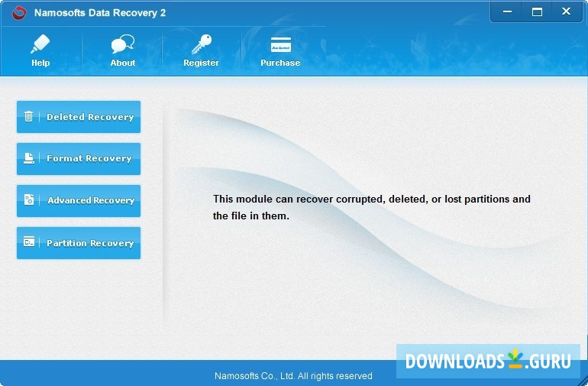The image size is (588, 386).
Task: Click gear document icon on Advanced Recovery
Action: click(x=29, y=199)
